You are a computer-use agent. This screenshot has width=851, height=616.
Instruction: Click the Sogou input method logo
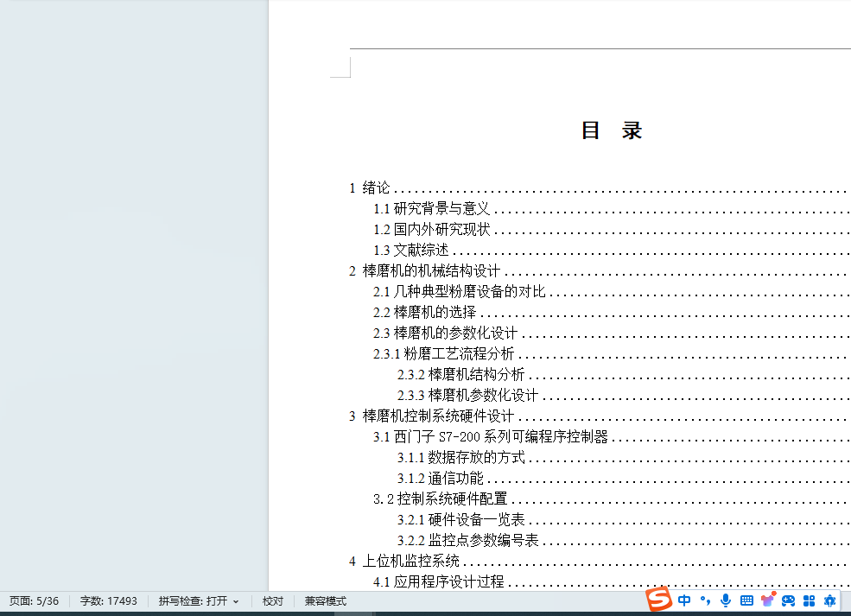(659, 600)
